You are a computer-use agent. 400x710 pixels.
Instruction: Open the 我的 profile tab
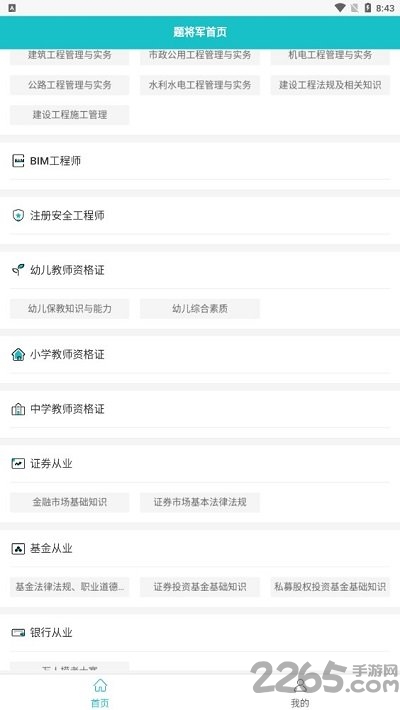[x=299, y=693]
